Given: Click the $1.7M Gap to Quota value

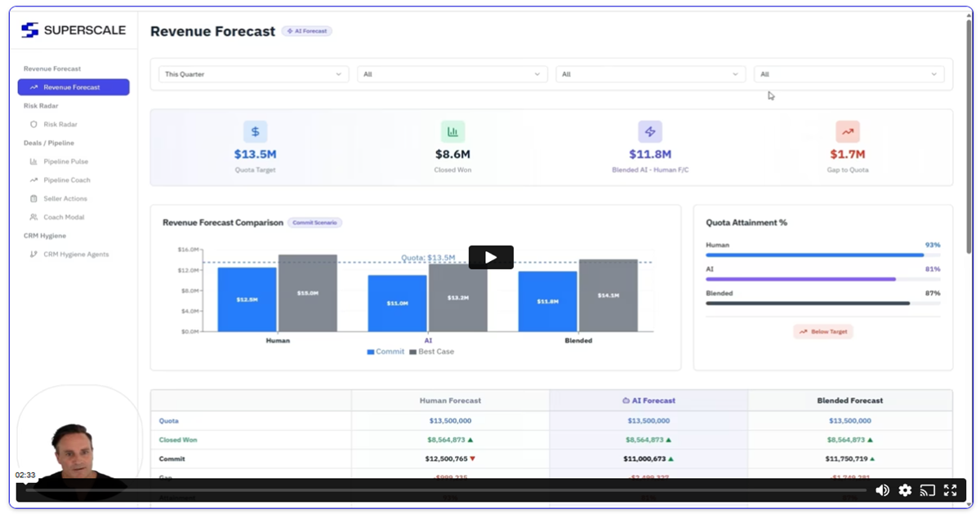Looking at the screenshot, I should 848,154.
